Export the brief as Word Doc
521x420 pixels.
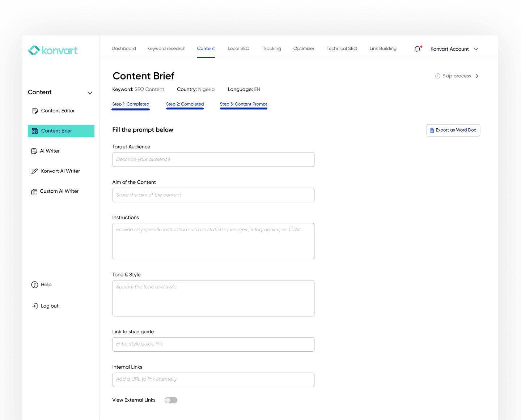453,130
